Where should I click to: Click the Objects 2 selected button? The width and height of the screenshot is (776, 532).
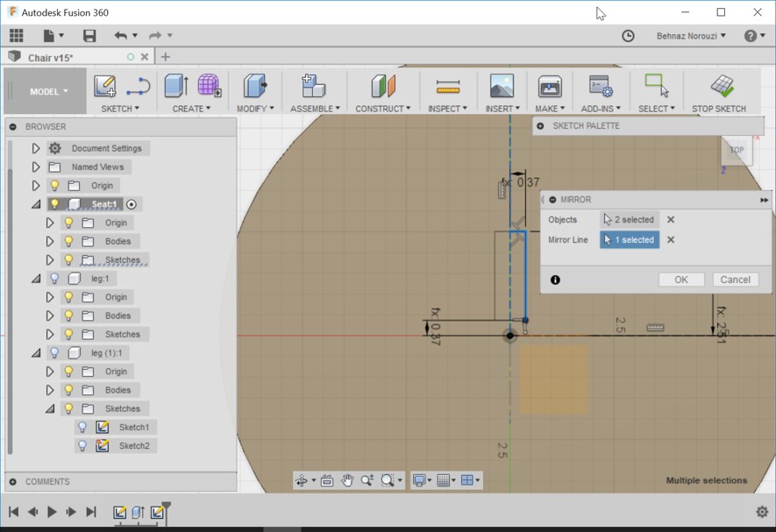click(x=630, y=220)
